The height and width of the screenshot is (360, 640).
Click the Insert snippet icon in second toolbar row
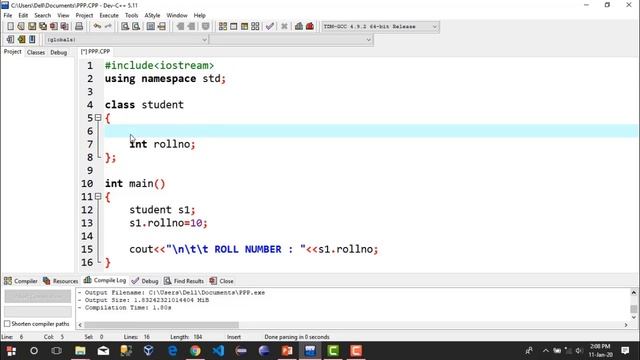point(10,40)
